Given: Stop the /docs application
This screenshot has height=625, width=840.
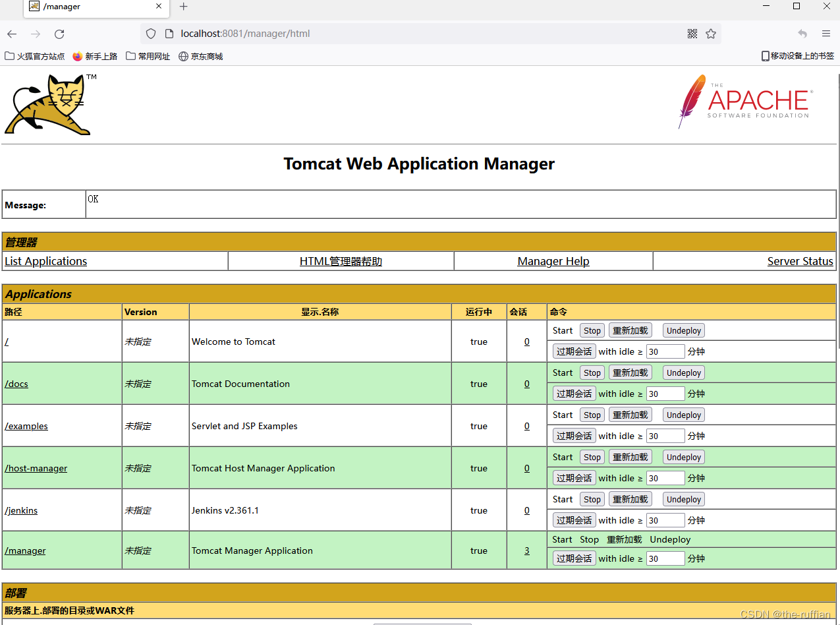Looking at the screenshot, I should tap(592, 372).
